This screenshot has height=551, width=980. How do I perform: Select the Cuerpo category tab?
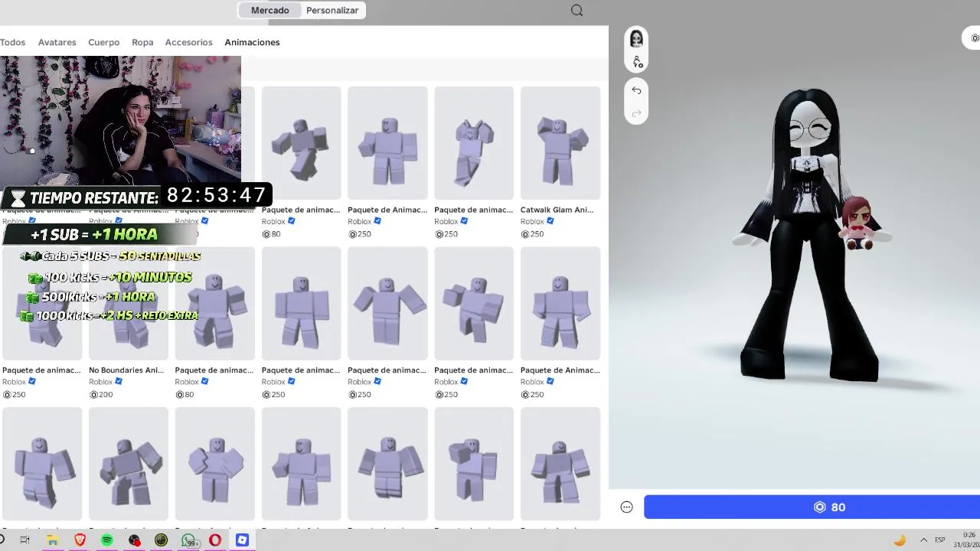[x=103, y=42]
